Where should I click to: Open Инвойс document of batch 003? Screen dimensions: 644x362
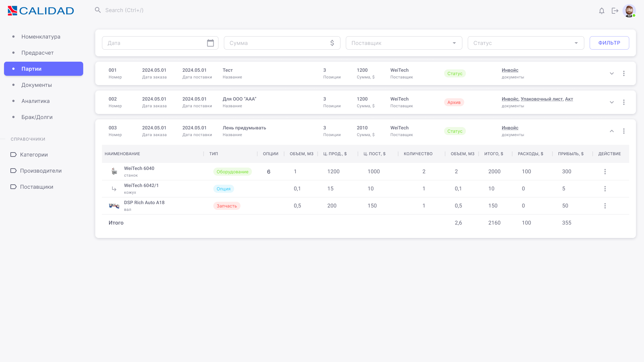click(510, 128)
